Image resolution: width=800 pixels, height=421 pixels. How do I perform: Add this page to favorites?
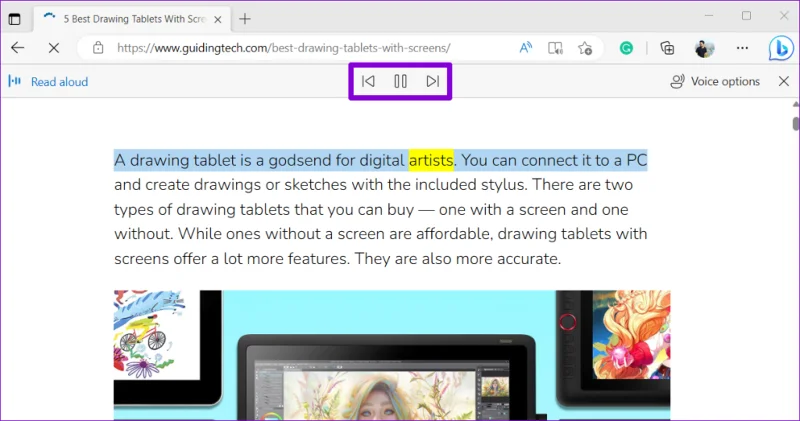click(585, 48)
